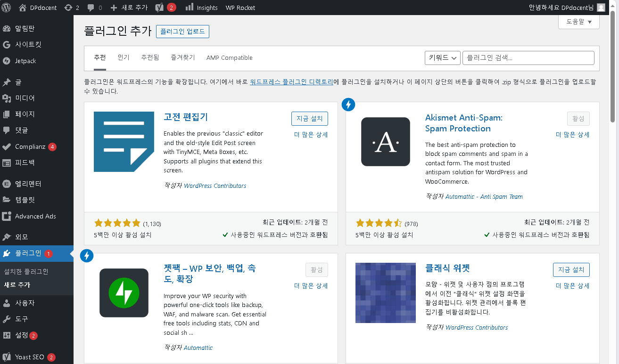Switch to the 인기 tab

click(124, 57)
